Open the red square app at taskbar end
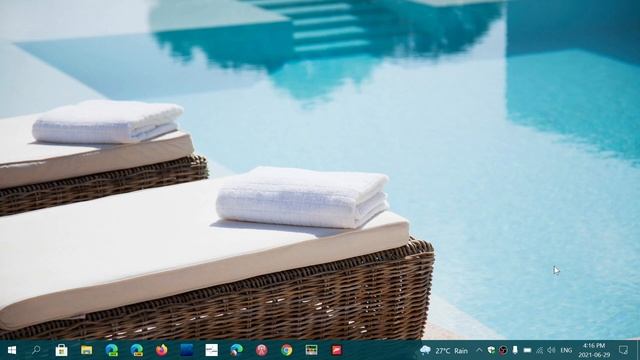This screenshot has width=640, height=360. click(336, 350)
